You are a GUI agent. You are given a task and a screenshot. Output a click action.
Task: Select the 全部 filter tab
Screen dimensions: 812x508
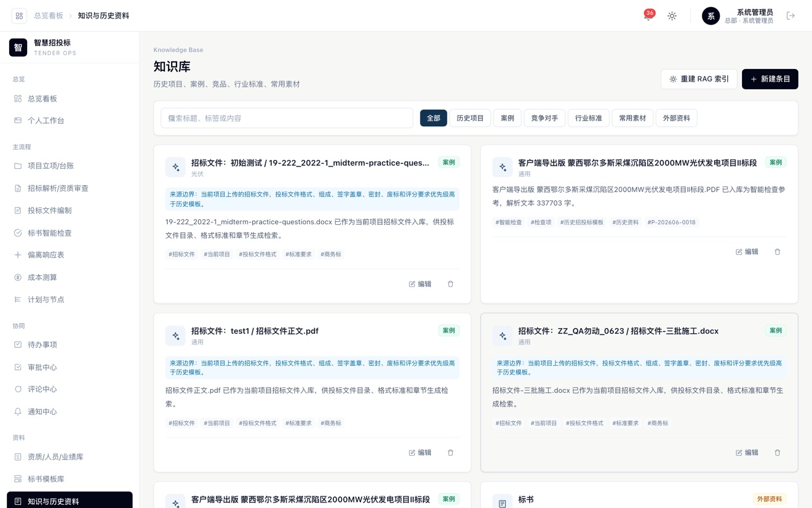coord(434,118)
